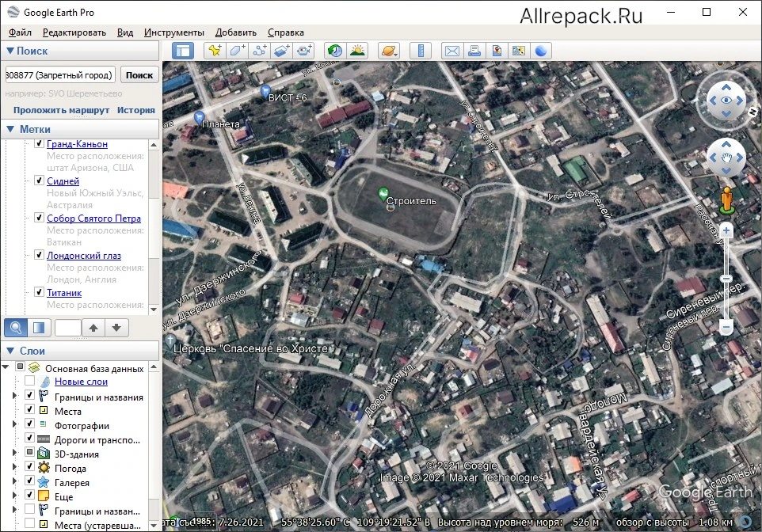Image resolution: width=762 pixels, height=532 pixels.
Task: Expand the Еще layer node
Action: 14,495
